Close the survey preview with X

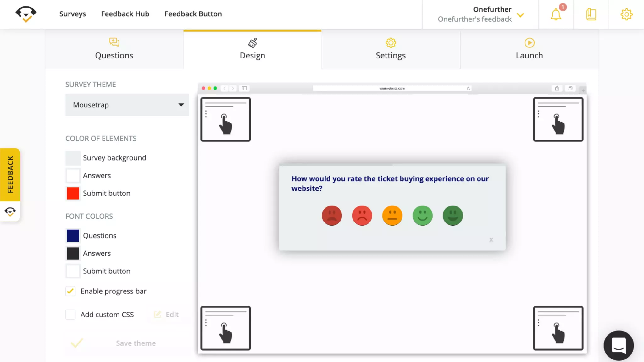(x=491, y=240)
